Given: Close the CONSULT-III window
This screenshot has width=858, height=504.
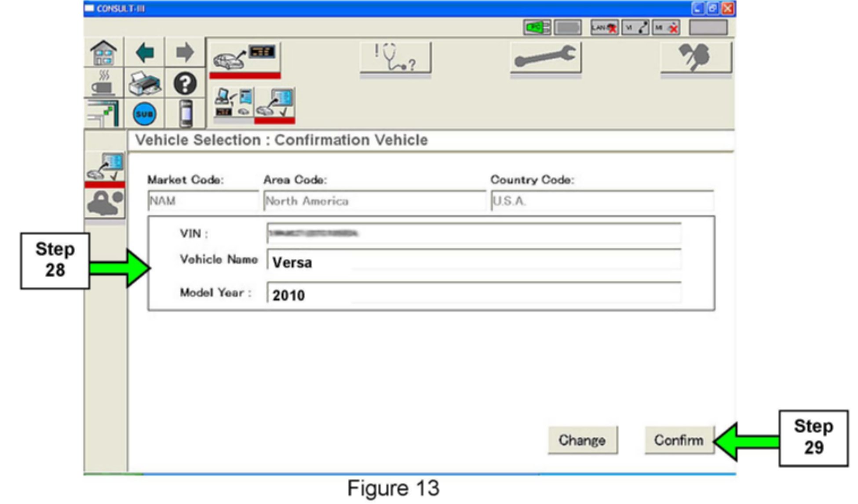Looking at the screenshot, I should [728, 8].
